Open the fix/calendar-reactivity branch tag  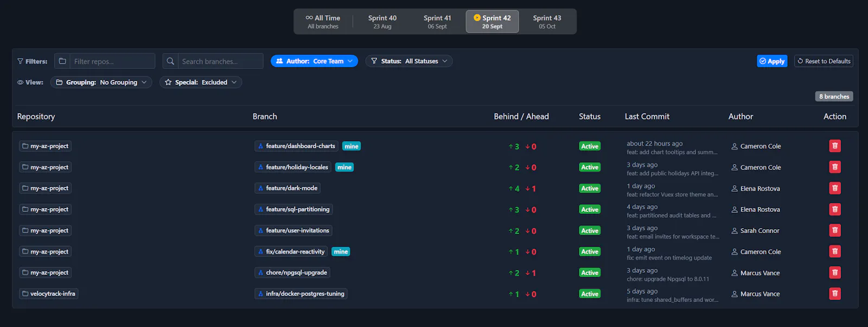[x=291, y=252]
